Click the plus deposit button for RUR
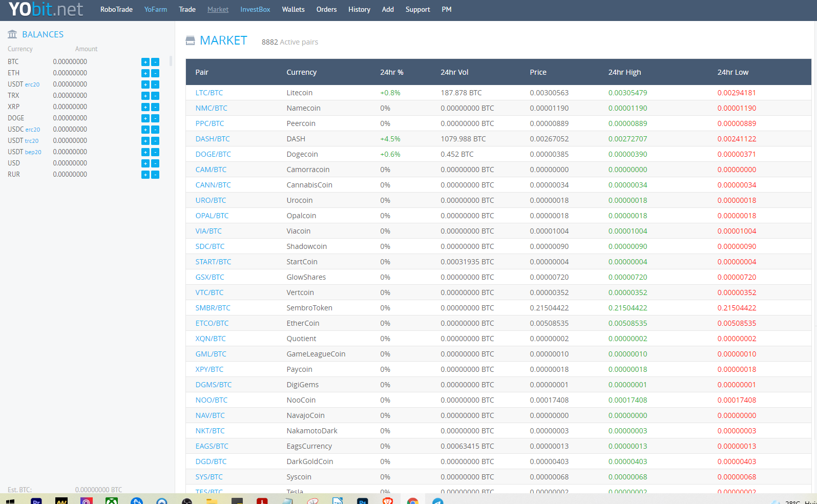Image resolution: width=817 pixels, height=504 pixels. pyautogui.click(x=145, y=175)
